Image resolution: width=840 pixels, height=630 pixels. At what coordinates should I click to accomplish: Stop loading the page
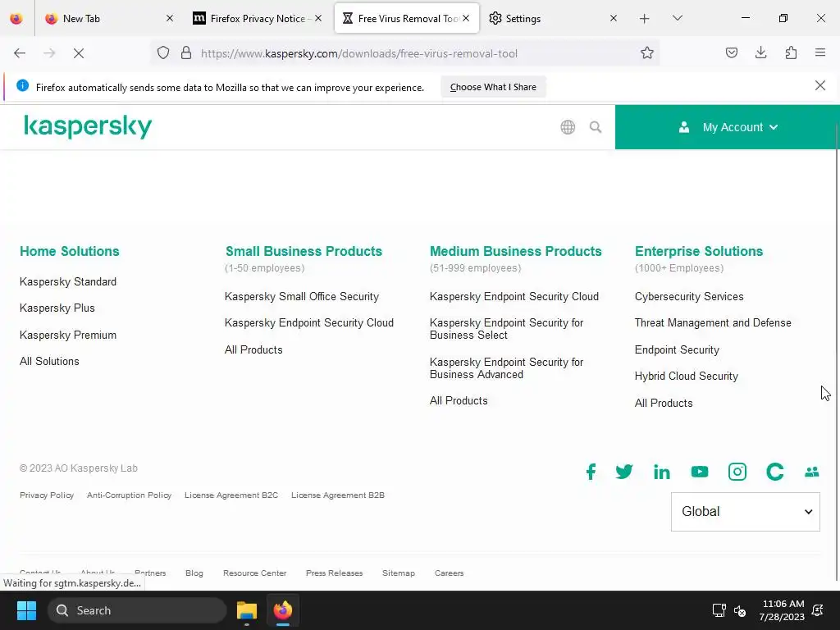pos(79,53)
